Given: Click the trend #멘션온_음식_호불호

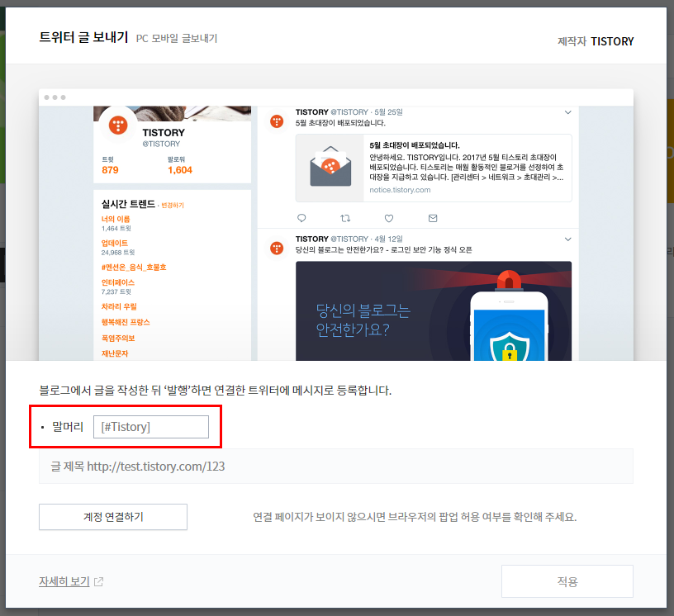Looking at the screenshot, I should coord(134,267).
